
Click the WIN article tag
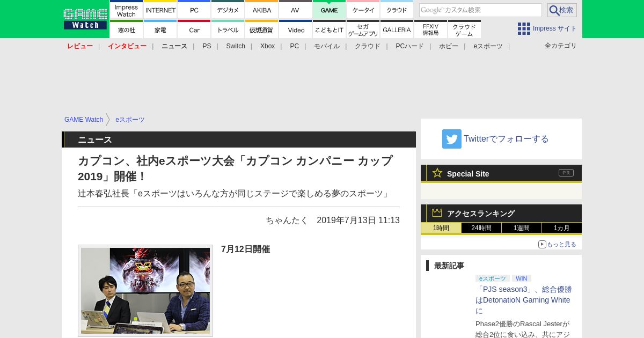pyautogui.click(x=522, y=278)
